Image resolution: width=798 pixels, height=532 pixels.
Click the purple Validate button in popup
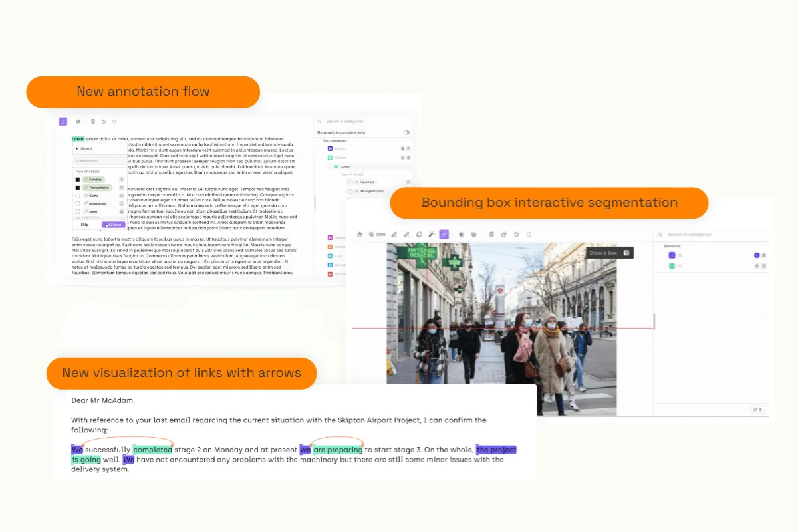[x=113, y=225]
